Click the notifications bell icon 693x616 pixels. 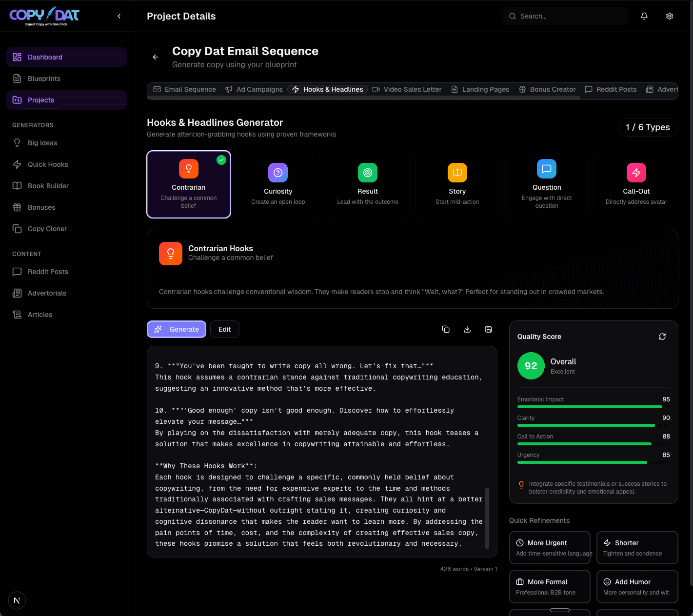[644, 16]
